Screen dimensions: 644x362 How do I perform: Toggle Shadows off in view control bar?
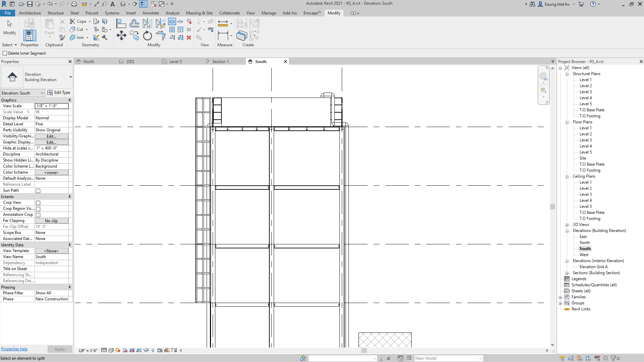click(x=117, y=351)
